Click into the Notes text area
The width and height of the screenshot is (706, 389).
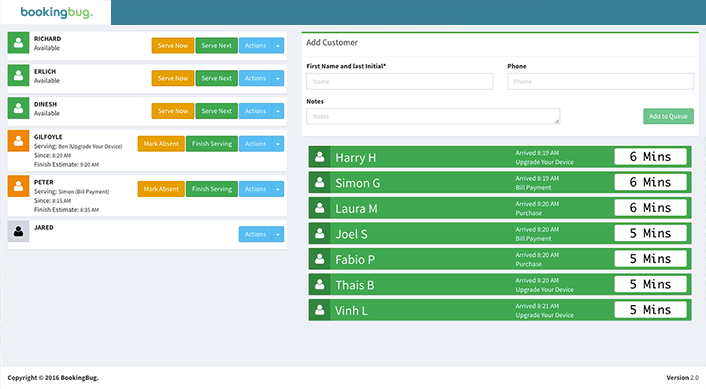tap(433, 116)
